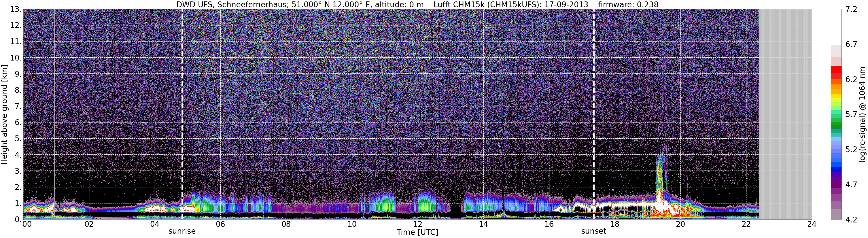The width and height of the screenshot is (868, 238).
Task: Click the height axis tick label 6.
Action: [18, 123]
